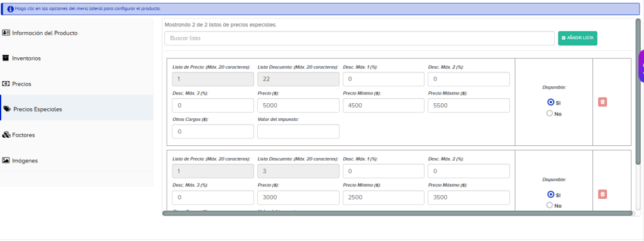The width and height of the screenshot is (644, 241).
Task: Click the empty Valor del impuesto field
Action: [x=298, y=132]
